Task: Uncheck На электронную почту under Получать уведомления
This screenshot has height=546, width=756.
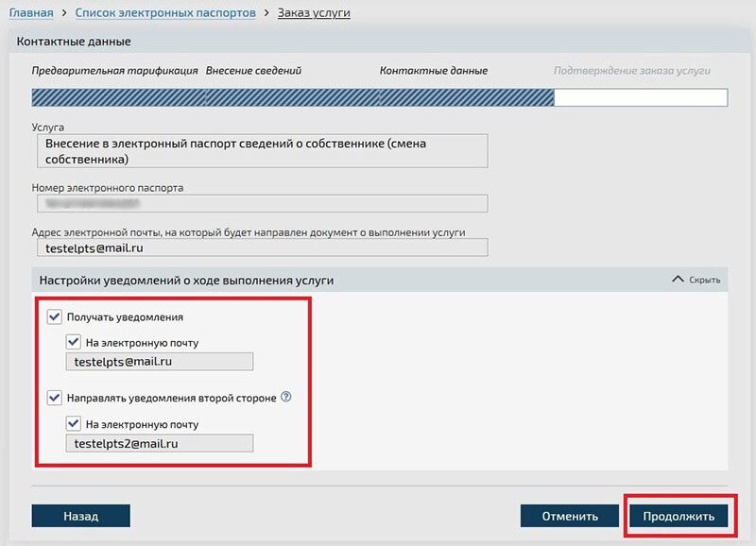Action: 74,342
